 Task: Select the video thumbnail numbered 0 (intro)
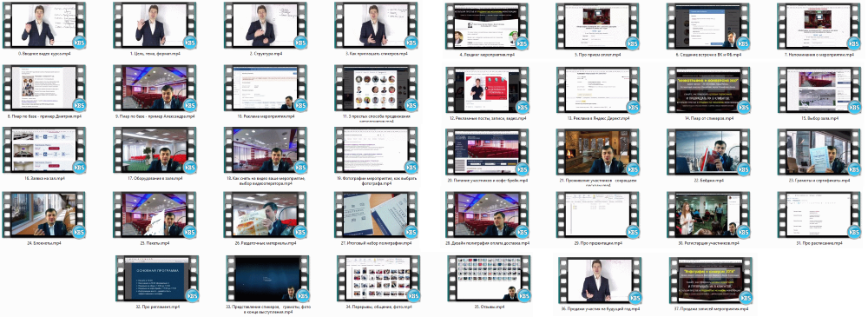(44, 25)
